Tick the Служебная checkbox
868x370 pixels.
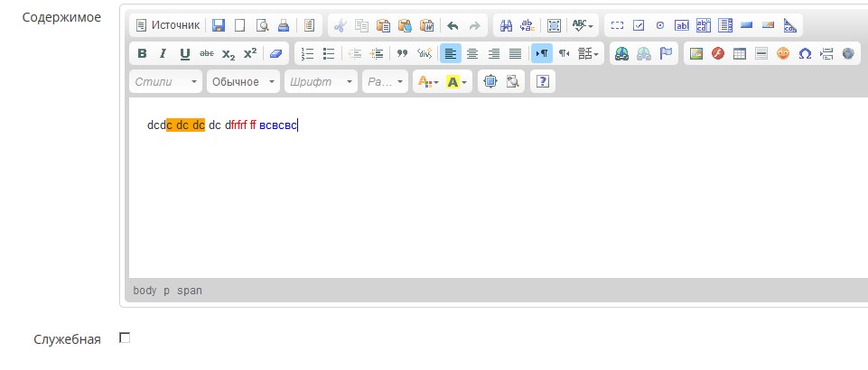(x=125, y=338)
